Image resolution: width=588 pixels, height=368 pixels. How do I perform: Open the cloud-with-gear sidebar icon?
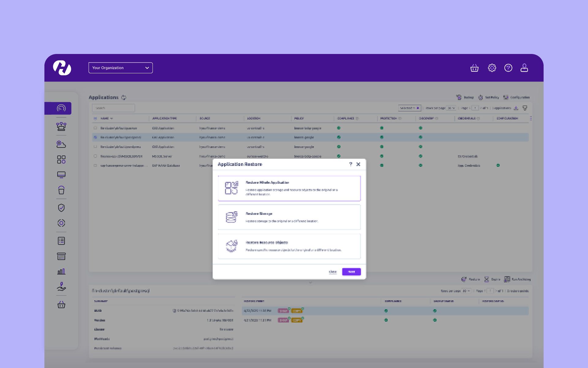tap(61, 144)
